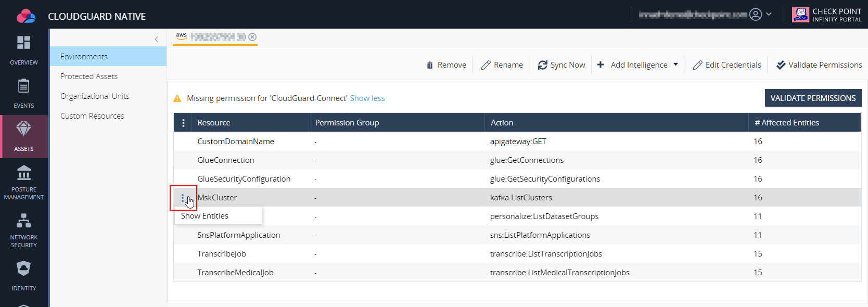Select the GlueConnection resource cell
This screenshot has height=307, width=868.
click(x=226, y=160)
